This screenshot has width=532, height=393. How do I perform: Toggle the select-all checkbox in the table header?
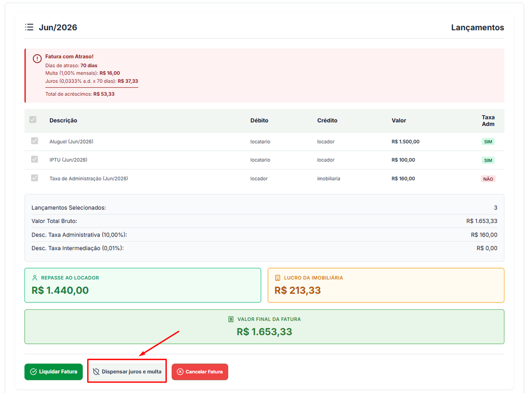point(33,120)
